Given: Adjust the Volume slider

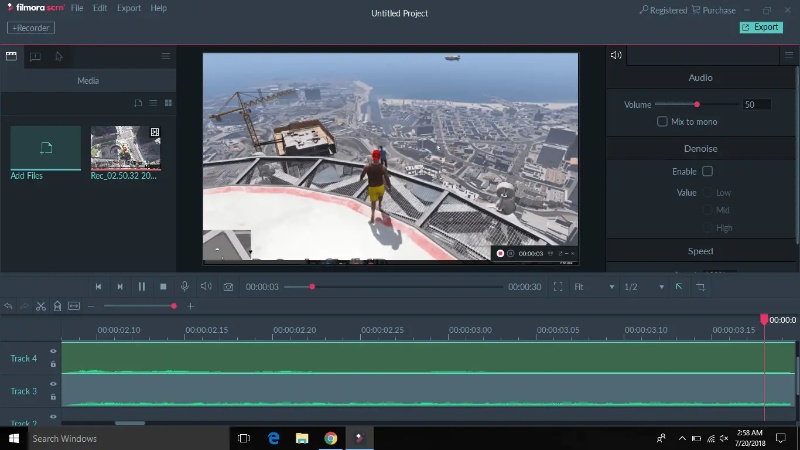Looking at the screenshot, I should click(x=696, y=105).
